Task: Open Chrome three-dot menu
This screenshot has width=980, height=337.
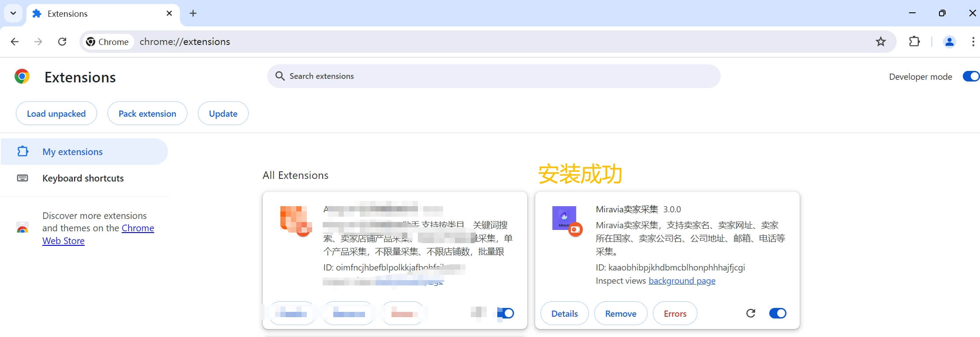Action: point(973,41)
